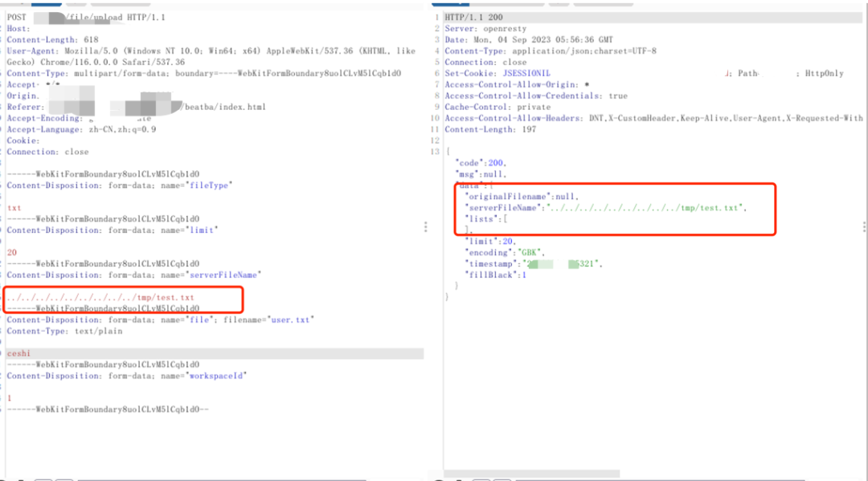Click the "fillBlack":1 JSON field
This screenshot has height=481, width=868.
pos(495,275)
